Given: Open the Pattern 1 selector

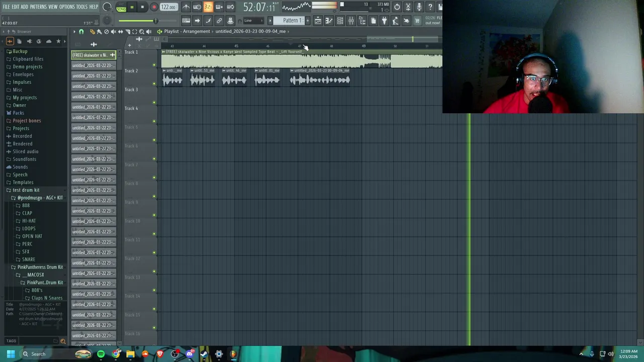Looking at the screenshot, I should [292, 21].
